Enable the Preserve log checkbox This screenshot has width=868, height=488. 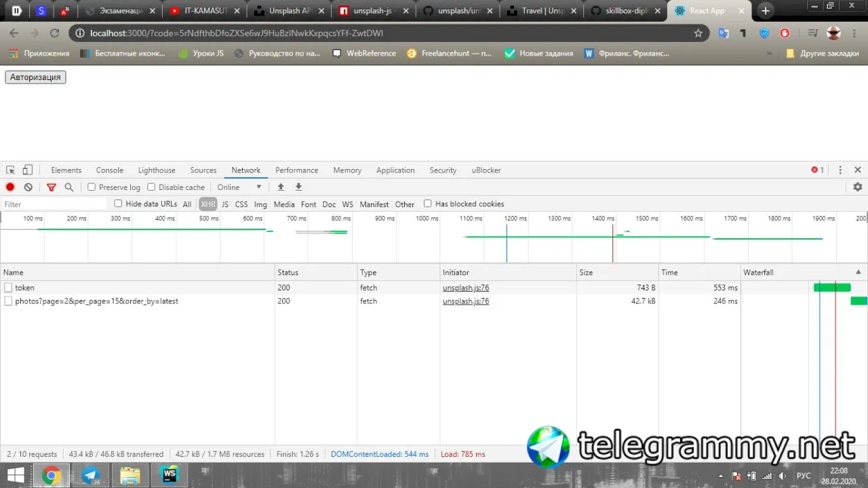(x=92, y=187)
